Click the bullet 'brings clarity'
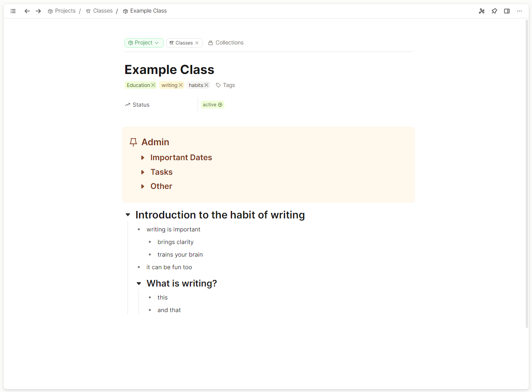 pyautogui.click(x=176, y=242)
